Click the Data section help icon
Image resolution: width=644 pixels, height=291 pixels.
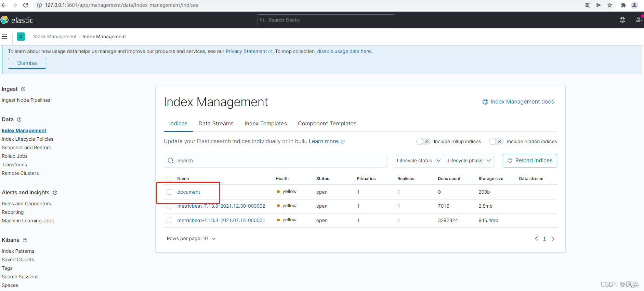[19, 120]
